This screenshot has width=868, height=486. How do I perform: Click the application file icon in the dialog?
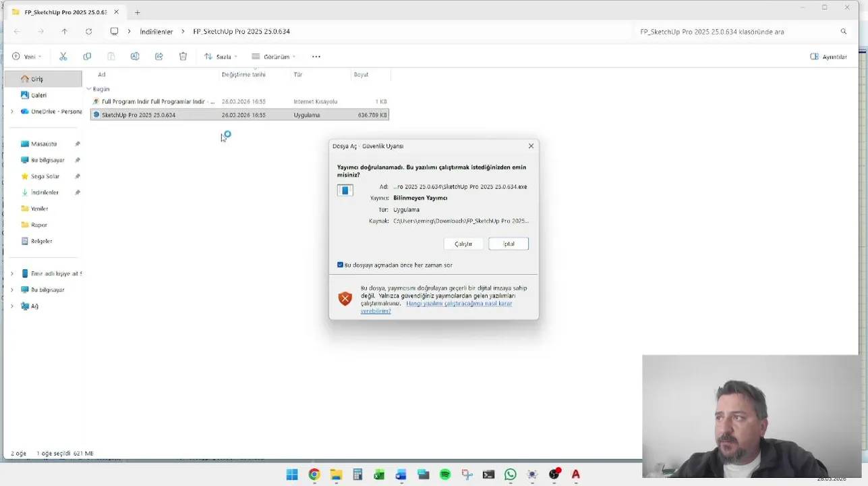[345, 190]
